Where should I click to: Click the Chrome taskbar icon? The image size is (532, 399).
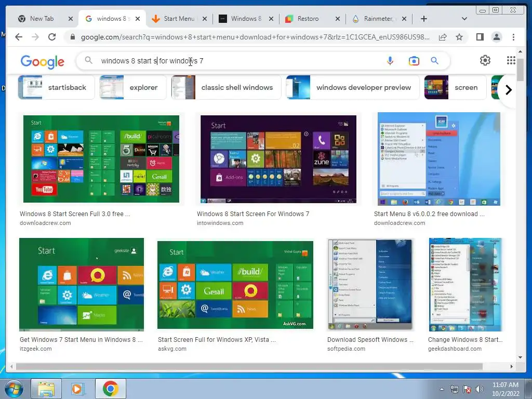[110, 389]
